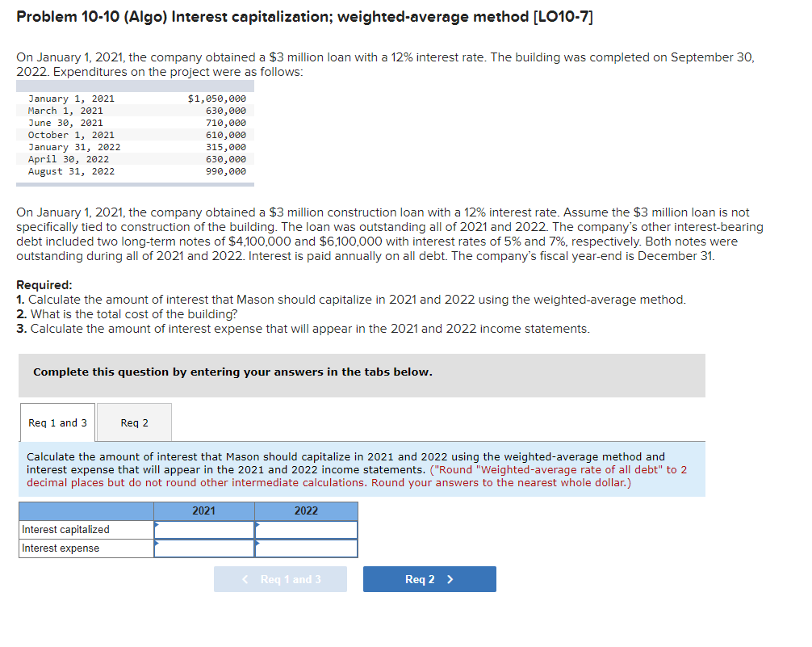Click the Interest capitalized 2022 input cell
812x647 pixels.
307,529
